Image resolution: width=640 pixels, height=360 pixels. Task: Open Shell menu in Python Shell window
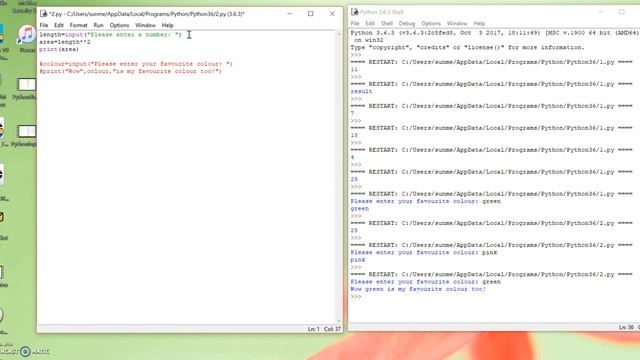coord(387,24)
